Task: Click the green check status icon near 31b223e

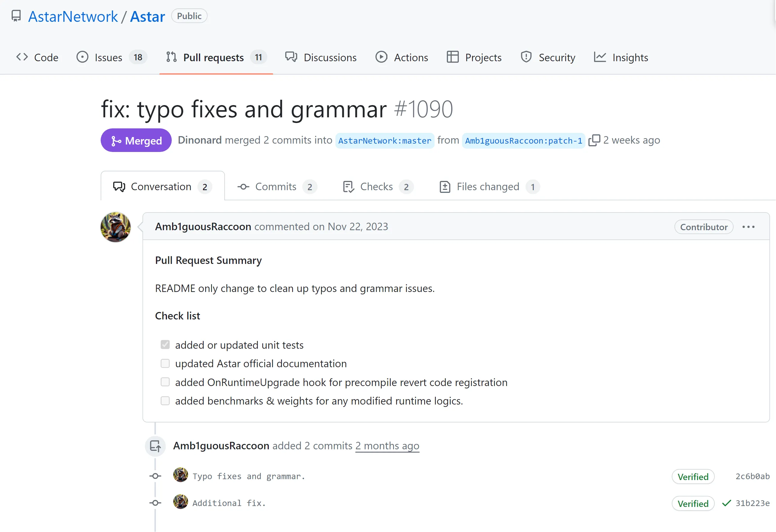Action: (x=726, y=503)
